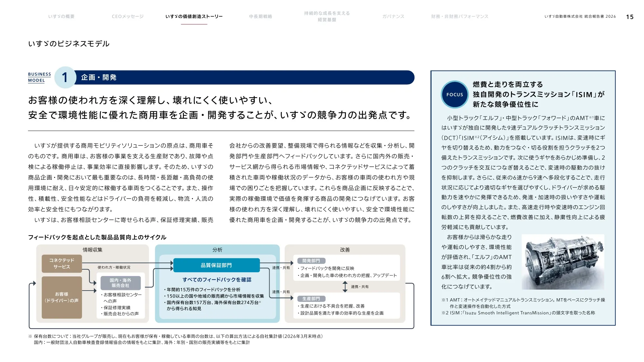Click the 設計品質を満たす車の効率的な生産を企画 bullet
The height and width of the screenshot is (362, 644).
click(340, 313)
